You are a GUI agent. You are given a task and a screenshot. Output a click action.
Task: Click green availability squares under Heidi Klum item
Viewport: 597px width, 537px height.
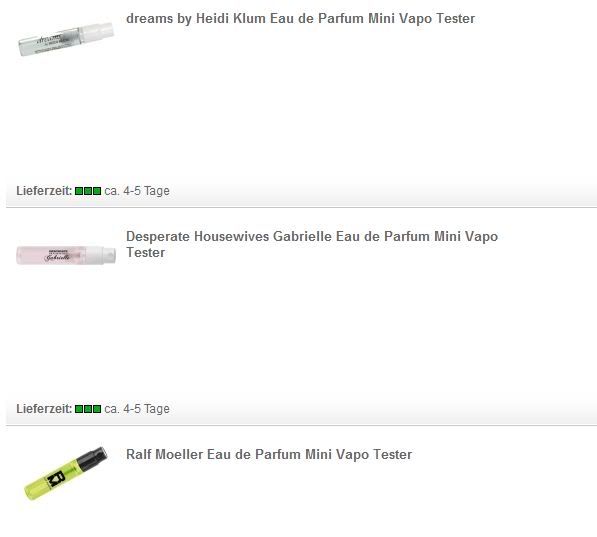click(x=88, y=191)
